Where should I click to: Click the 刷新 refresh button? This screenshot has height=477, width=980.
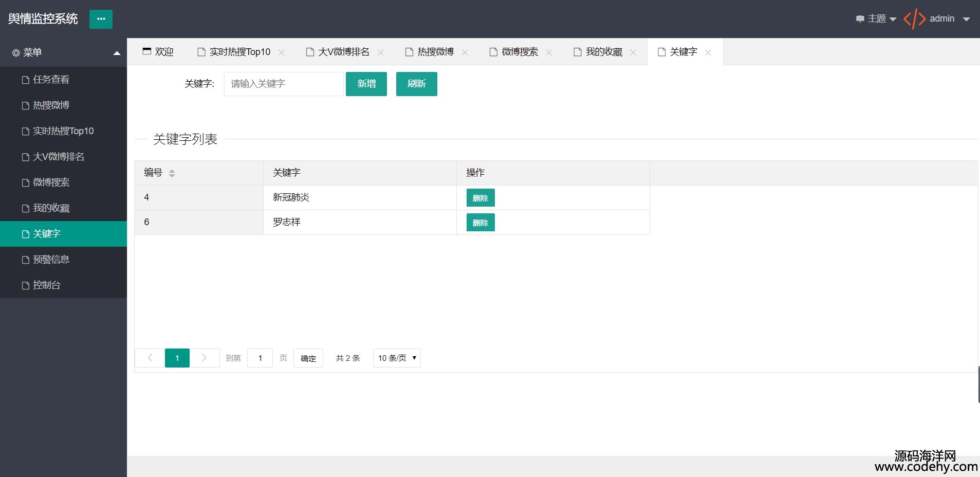click(416, 84)
